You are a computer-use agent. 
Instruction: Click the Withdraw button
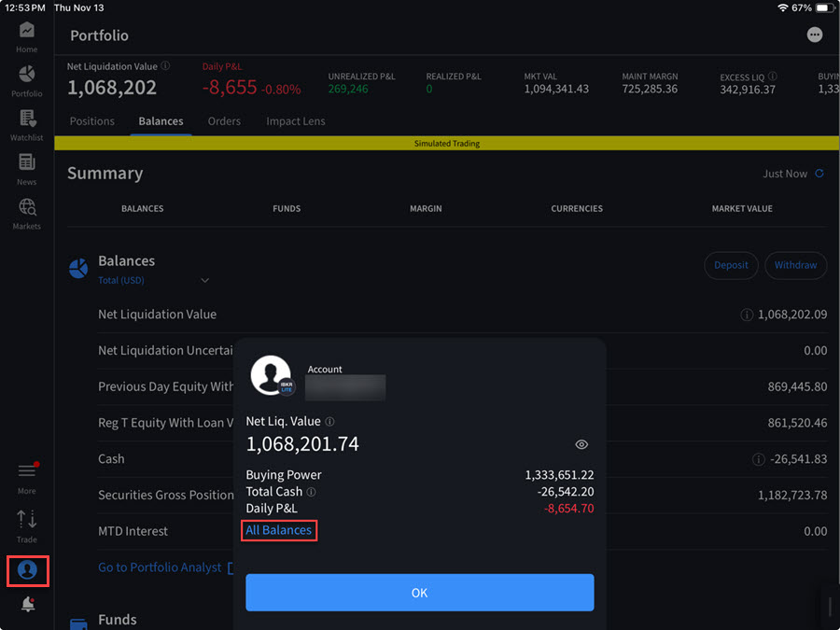click(x=795, y=265)
